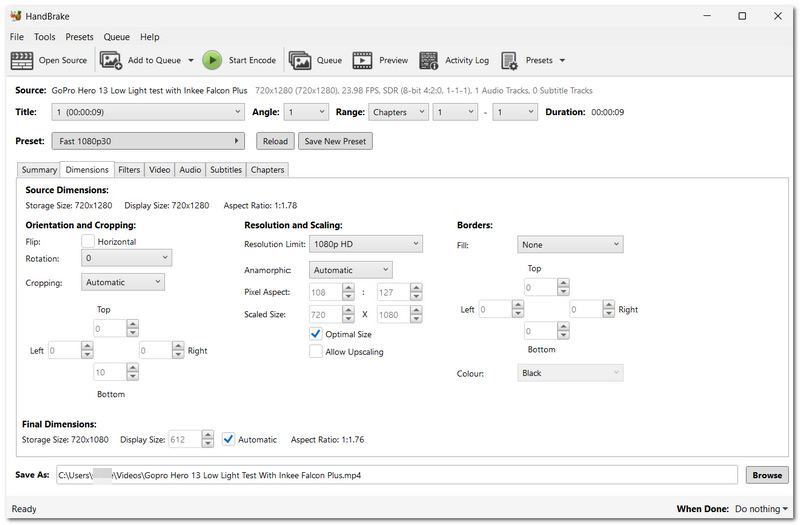The height and width of the screenshot is (525, 800).
Task: Click the Ready status text
Action: click(x=24, y=509)
